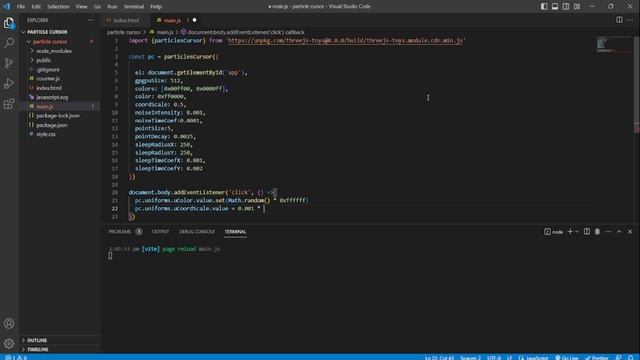Expand the public folder

point(60,60)
